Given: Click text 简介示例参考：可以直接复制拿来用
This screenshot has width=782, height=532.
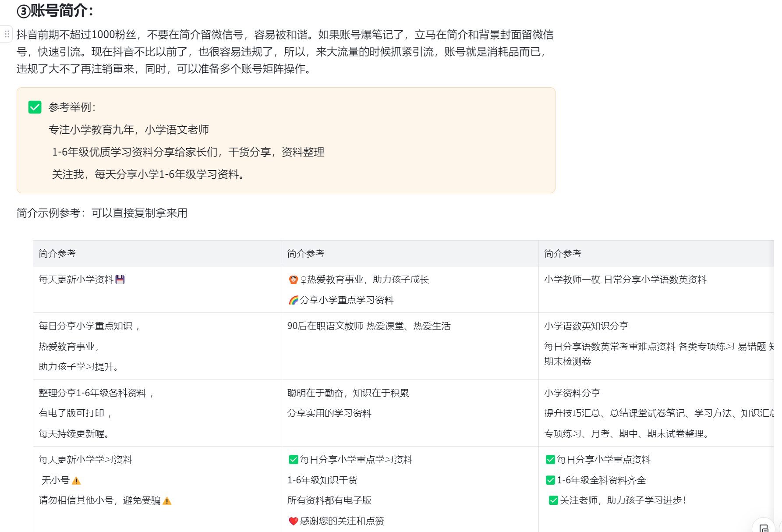Looking at the screenshot, I should pyautogui.click(x=102, y=213).
